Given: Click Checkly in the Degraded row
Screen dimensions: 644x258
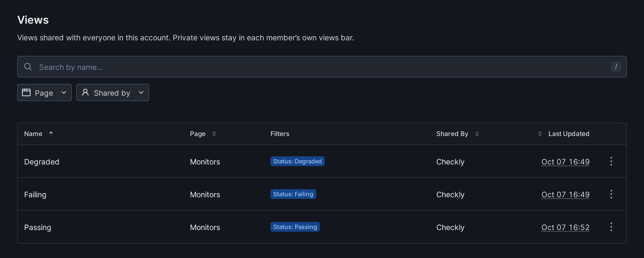Looking at the screenshot, I should coord(450,162).
